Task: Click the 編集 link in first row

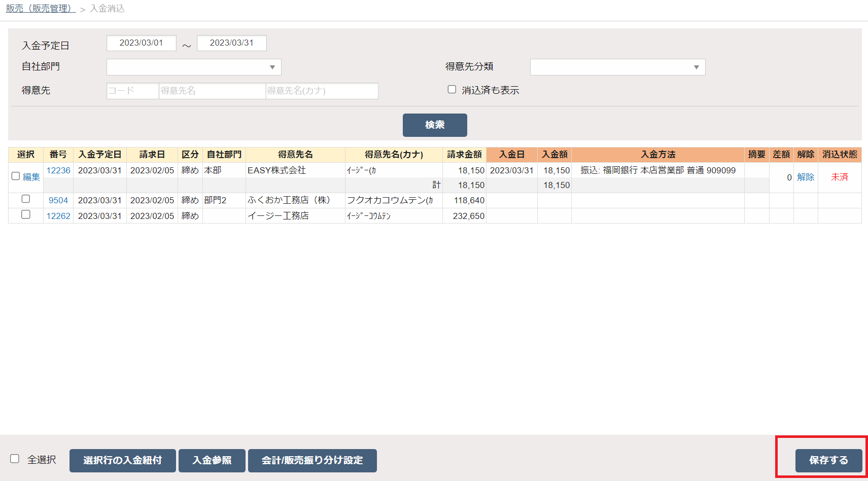Action: coord(31,177)
